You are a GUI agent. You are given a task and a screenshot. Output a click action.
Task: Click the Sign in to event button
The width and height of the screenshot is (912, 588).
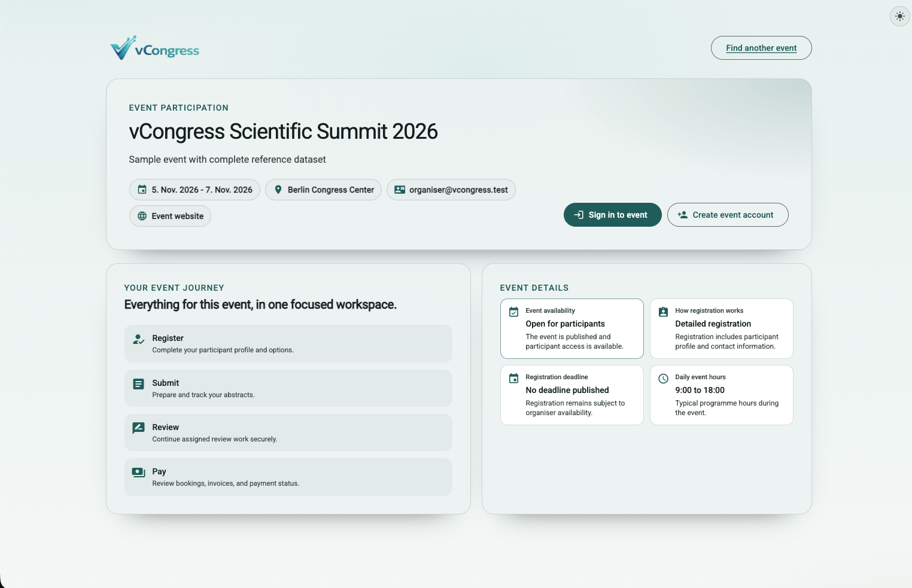[612, 215]
